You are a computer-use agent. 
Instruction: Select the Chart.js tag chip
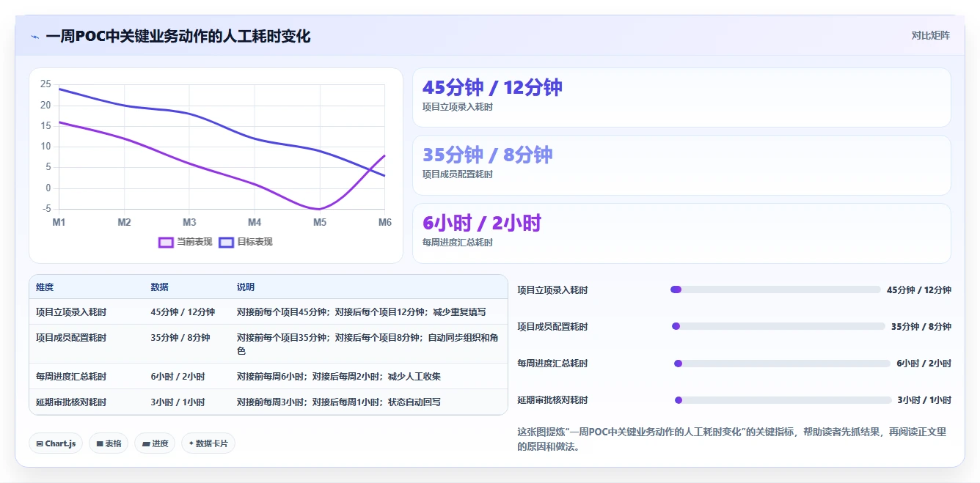pos(56,443)
